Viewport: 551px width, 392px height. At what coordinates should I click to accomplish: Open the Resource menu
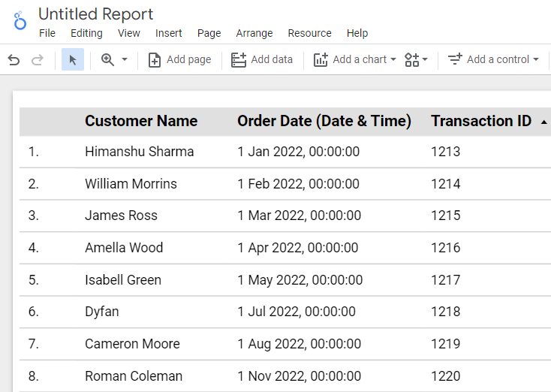309,33
